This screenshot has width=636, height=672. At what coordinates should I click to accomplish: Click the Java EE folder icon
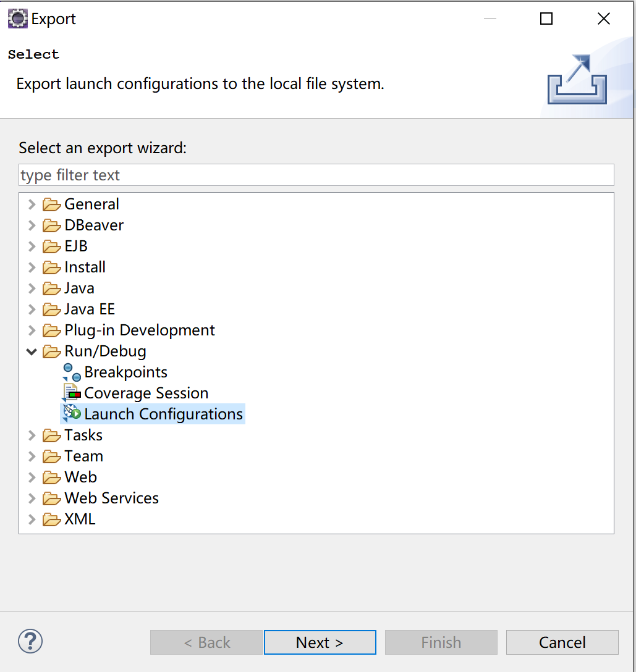point(51,309)
